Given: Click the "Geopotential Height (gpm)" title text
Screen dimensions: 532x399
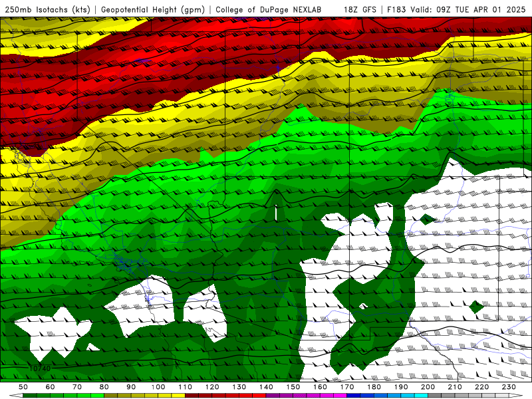Looking at the screenshot, I should tap(153, 10).
